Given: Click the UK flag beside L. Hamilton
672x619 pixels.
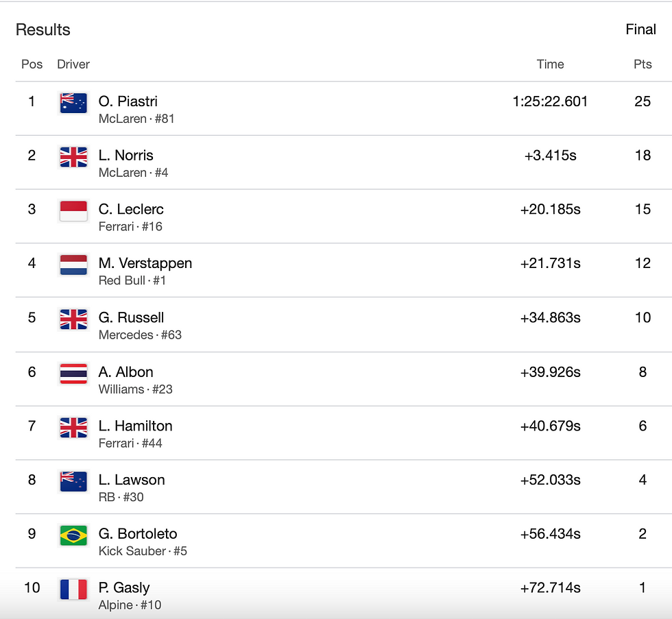Looking at the screenshot, I should pos(73,428).
